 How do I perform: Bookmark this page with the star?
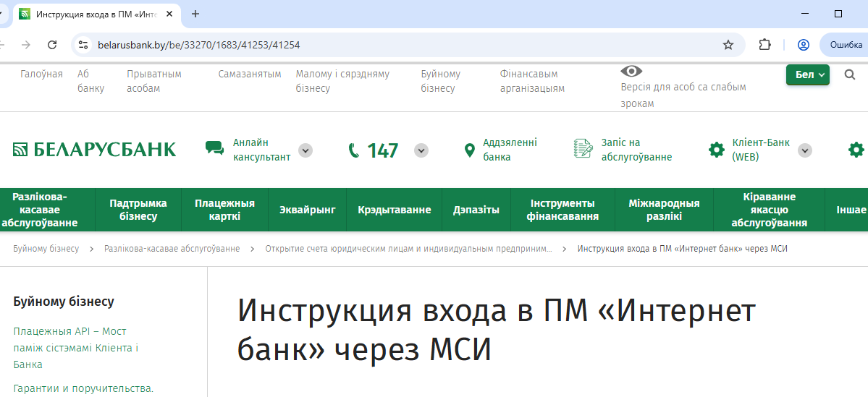tap(728, 45)
